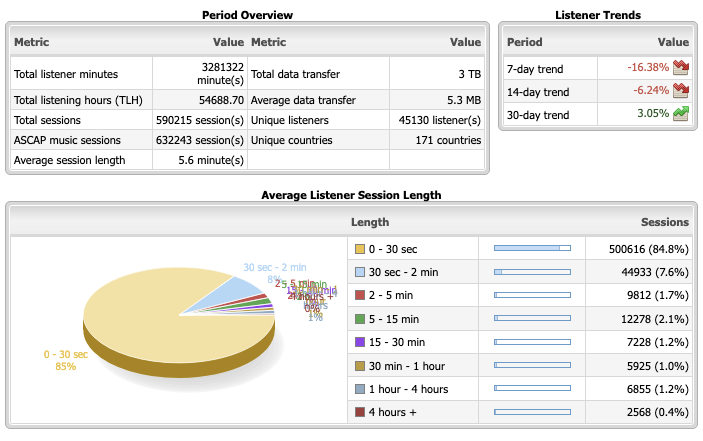703x441 pixels.
Task: Click the 30 min - 1 hour tan swatch
Action: click(x=360, y=366)
